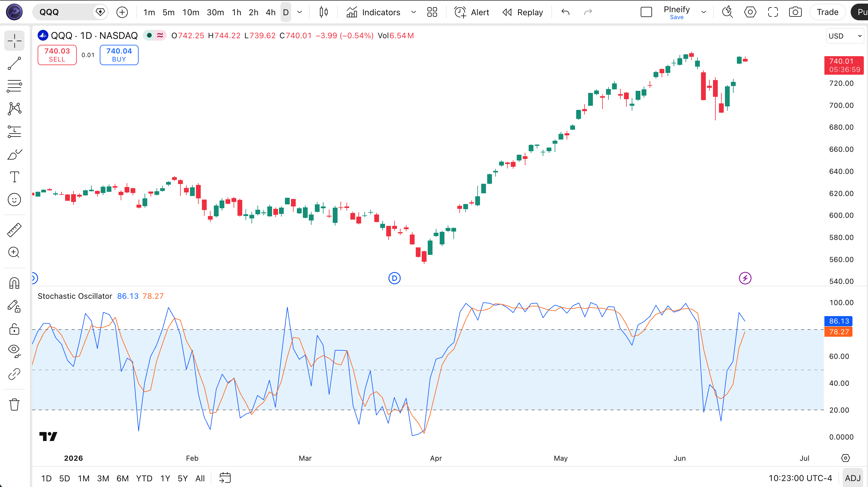Open the go to date calendar icon
Viewport: 868px width, 487px height.
click(225, 478)
